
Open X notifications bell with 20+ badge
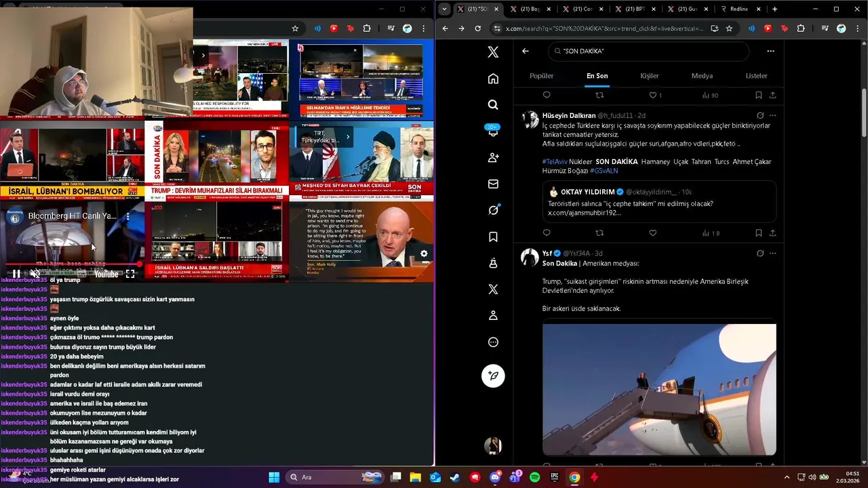493,131
